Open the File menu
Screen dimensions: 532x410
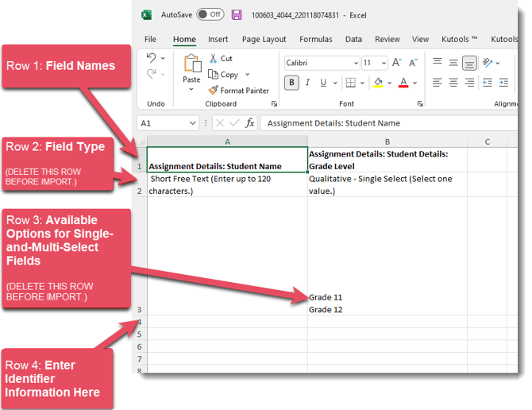click(150, 39)
